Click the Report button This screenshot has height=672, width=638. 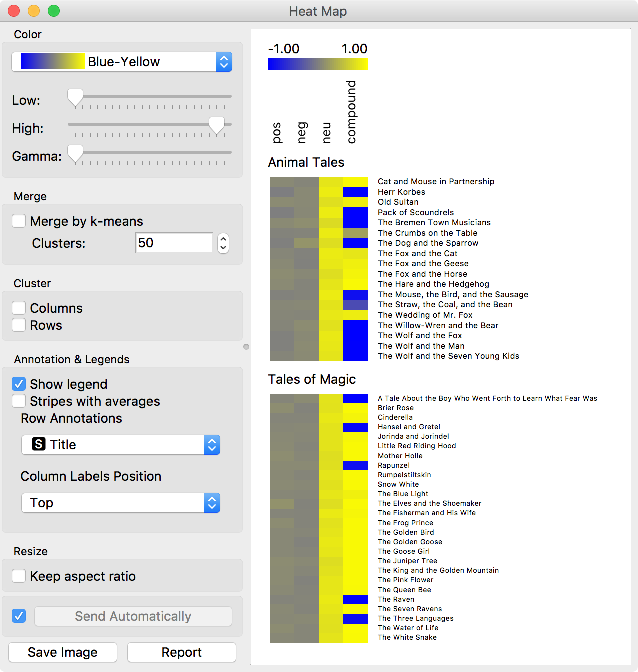coord(182,652)
